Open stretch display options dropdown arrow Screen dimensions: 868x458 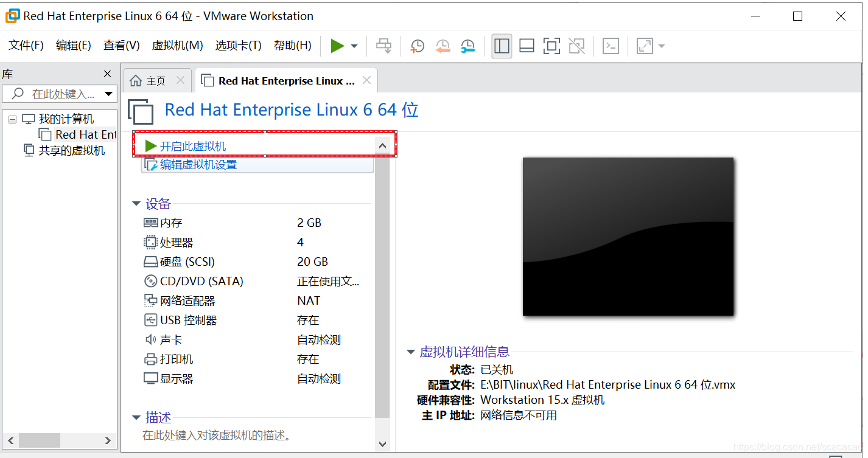(x=661, y=46)
